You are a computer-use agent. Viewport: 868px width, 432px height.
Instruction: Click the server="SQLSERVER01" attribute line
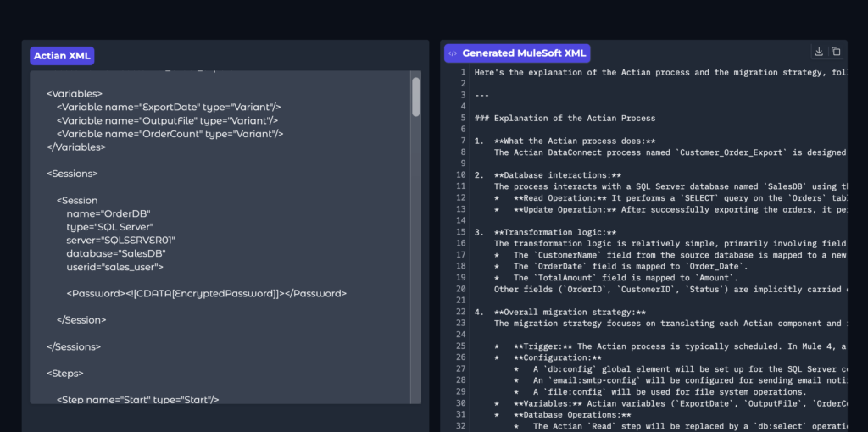121,240
